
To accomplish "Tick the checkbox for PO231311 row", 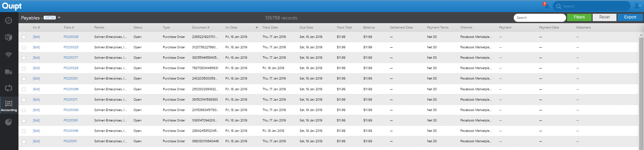I will (24, 142).
